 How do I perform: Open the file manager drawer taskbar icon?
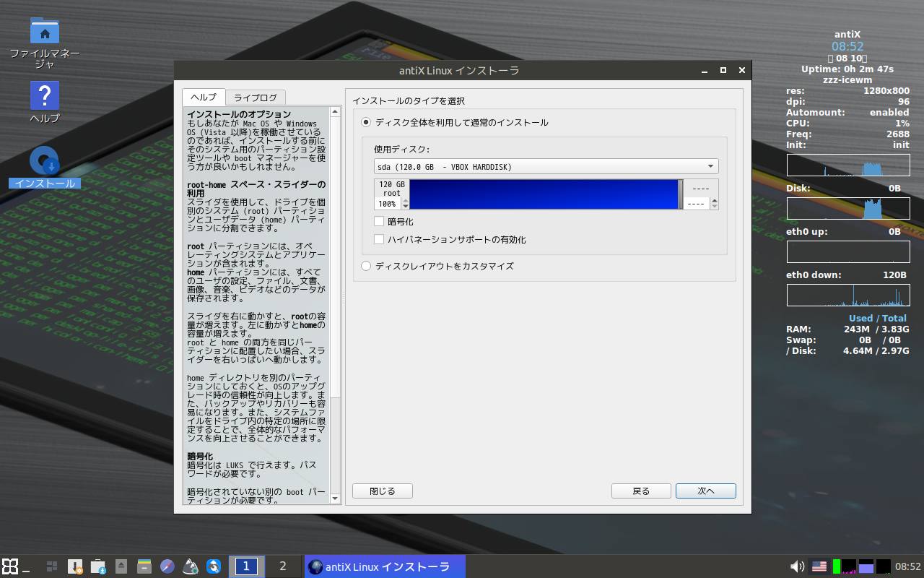(144, 566)
